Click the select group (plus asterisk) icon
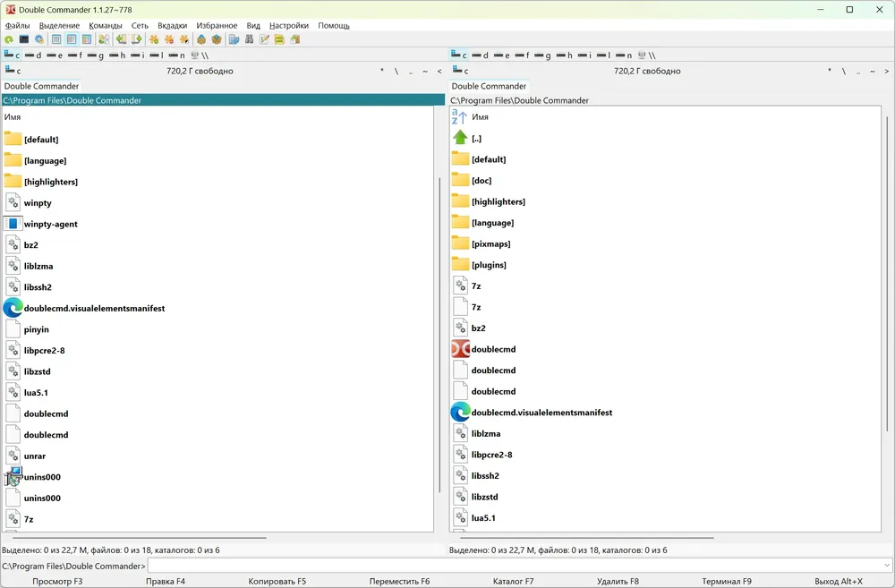This screenshot has width=895, height=588. click(x=154, y=39)
